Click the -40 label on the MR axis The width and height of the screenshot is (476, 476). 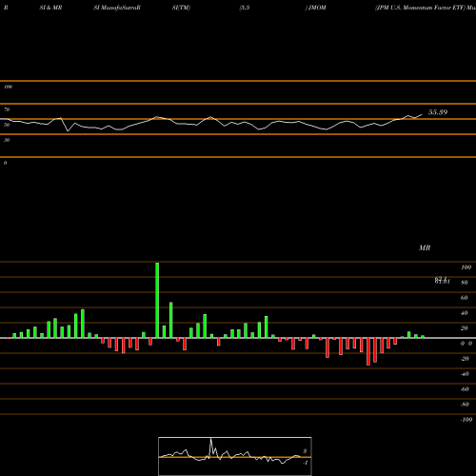(465, 374)
